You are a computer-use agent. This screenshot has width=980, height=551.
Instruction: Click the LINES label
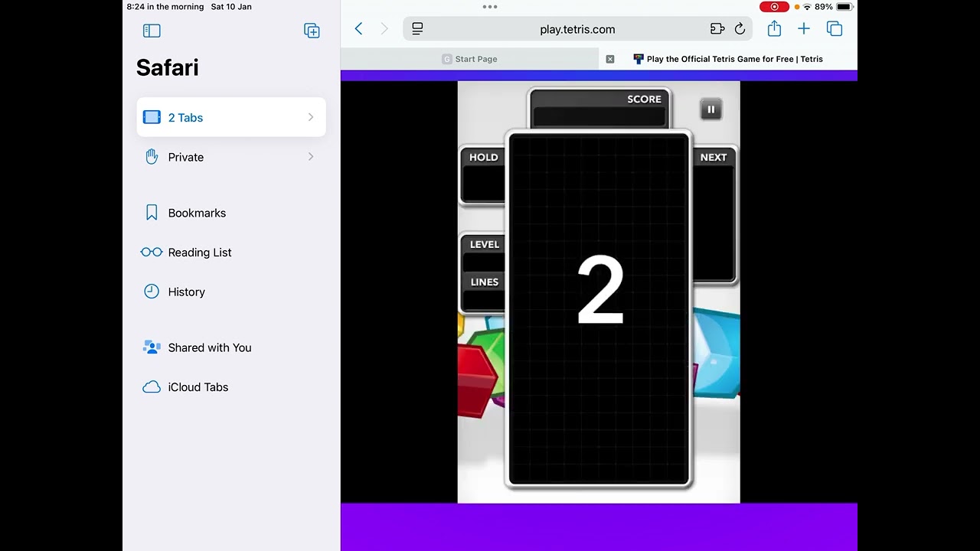coord(485,282)
